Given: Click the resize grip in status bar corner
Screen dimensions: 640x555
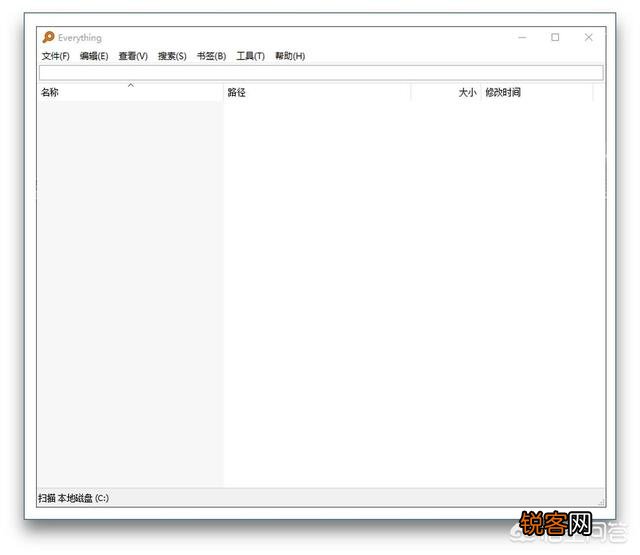Looking at the screenshot, I should [601, 503].
